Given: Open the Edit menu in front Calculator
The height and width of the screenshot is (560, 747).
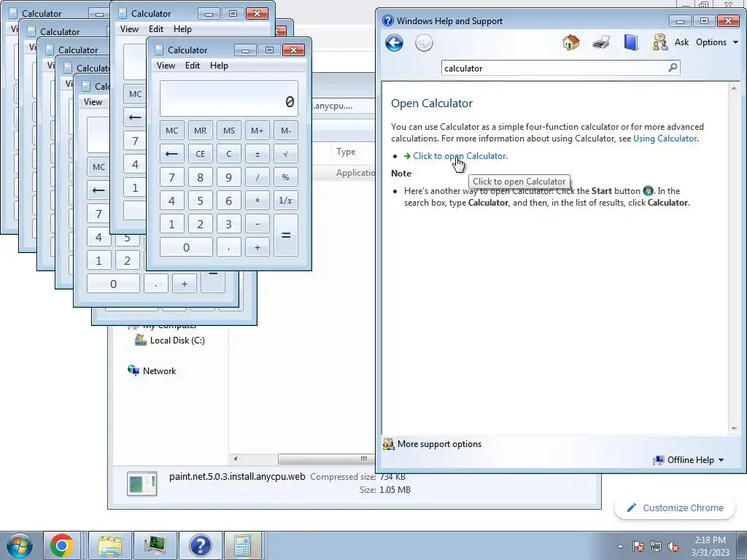Looking at the screenshot, I should coord(193,66).
